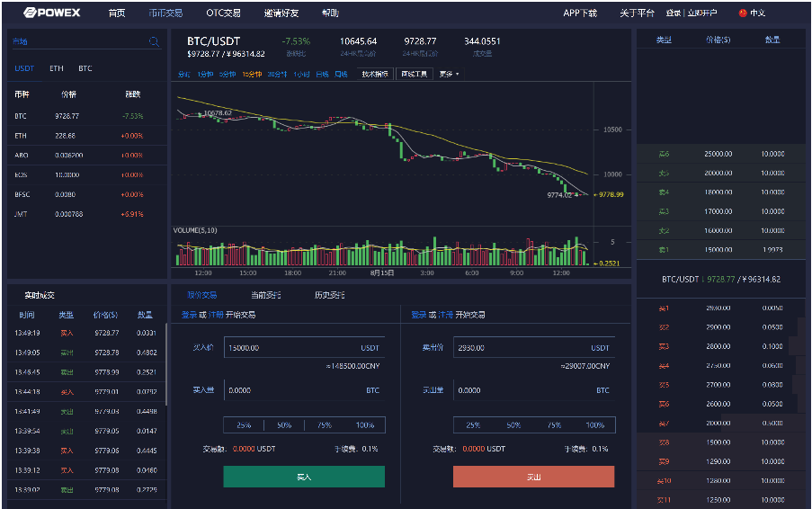The image size is (812, 509).
Task: Choose 100% in the sell panel
Action: point(595,425)
